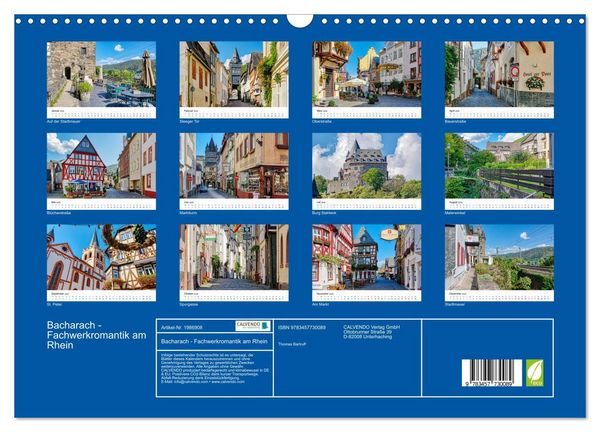Image resolution: width=600 pixels, height=432 pixels.
Task: Click the author name 'Thomas Bartruff'
Action: [292, 344]
